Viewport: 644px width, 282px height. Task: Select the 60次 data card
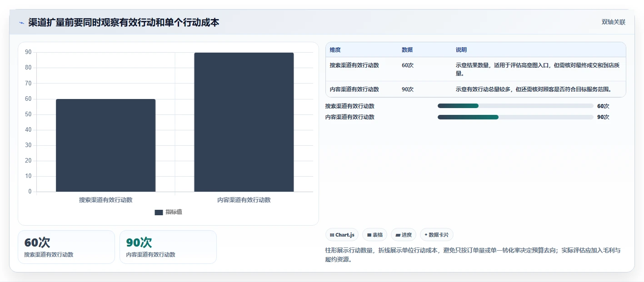click(66, 247)
